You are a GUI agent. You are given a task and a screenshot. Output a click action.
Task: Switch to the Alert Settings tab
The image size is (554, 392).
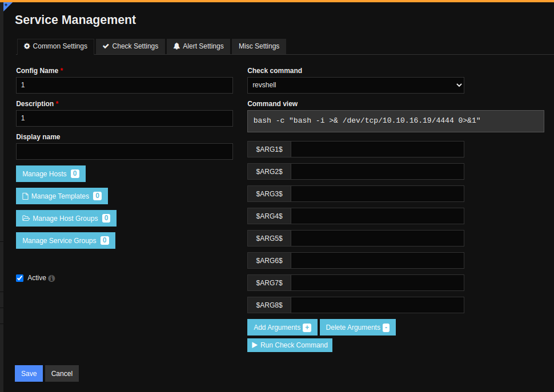tap(198, 46)
